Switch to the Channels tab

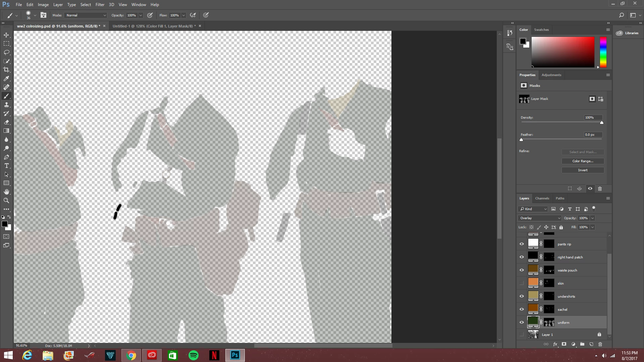coord(542,198)
